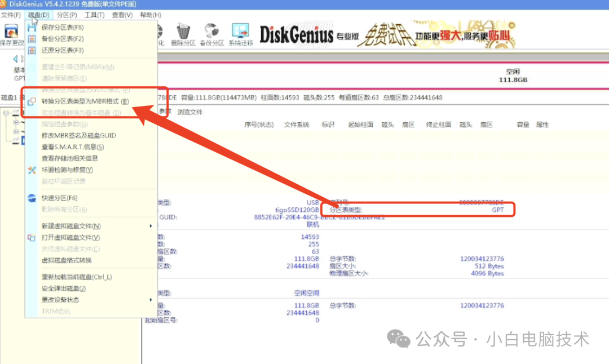Click the 联机 status value
Viewport: 609px width, 364px height.
coord(312,225)
